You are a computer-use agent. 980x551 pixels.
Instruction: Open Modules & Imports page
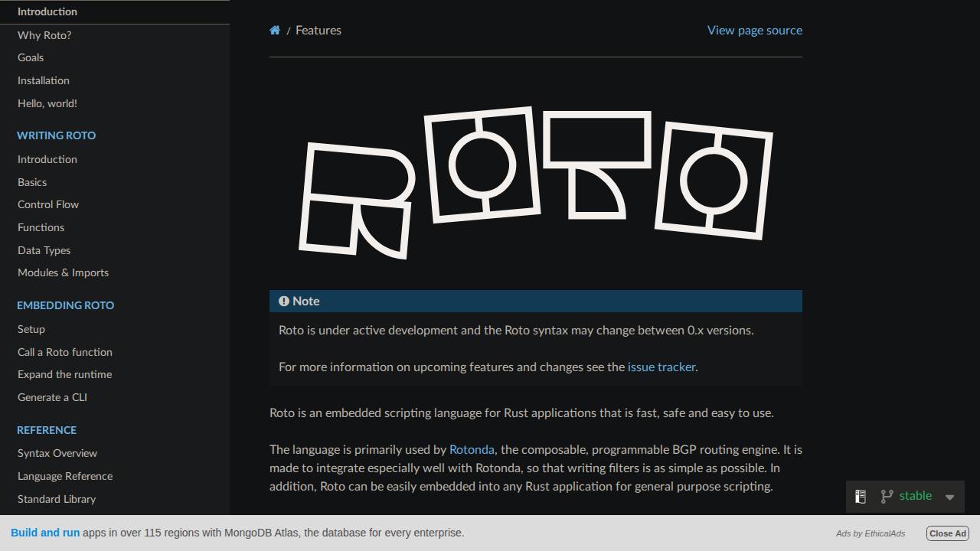click(115, 272)
